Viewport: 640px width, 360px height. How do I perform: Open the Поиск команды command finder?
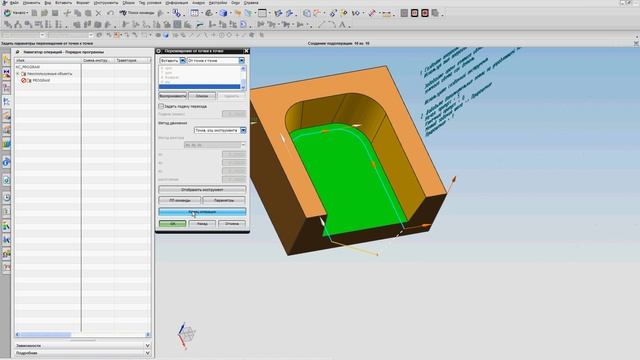coord(137,13)
